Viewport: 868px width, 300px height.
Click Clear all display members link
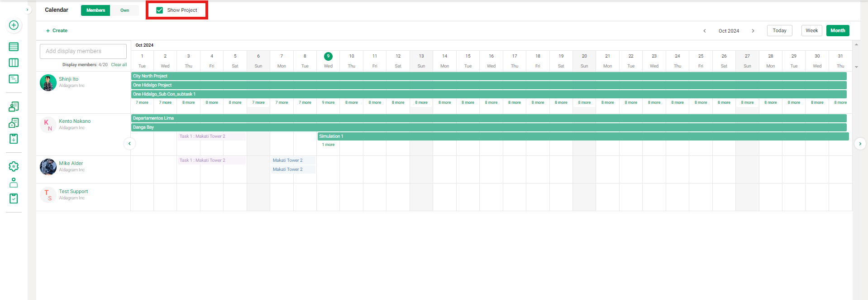coord(119,65)
